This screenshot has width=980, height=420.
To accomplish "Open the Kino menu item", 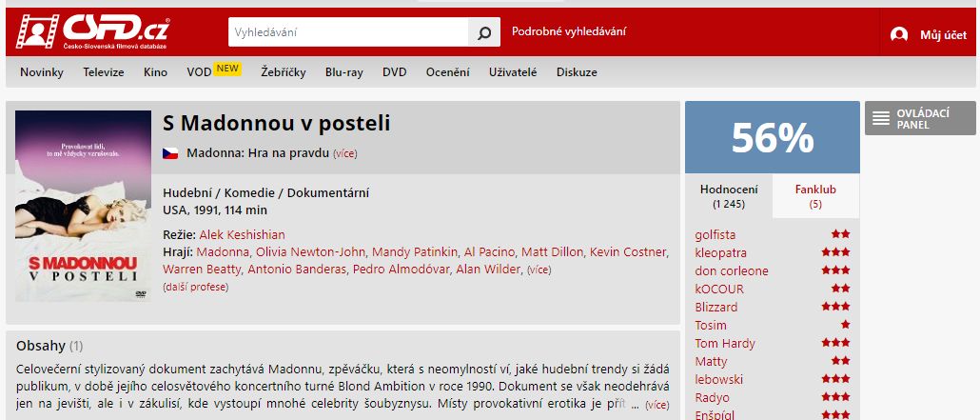I will point(156,72).
